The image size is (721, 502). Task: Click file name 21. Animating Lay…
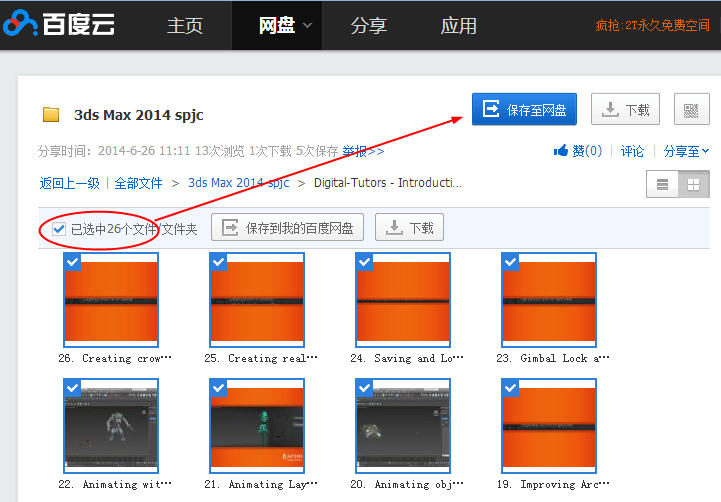[x=261, y=484]
